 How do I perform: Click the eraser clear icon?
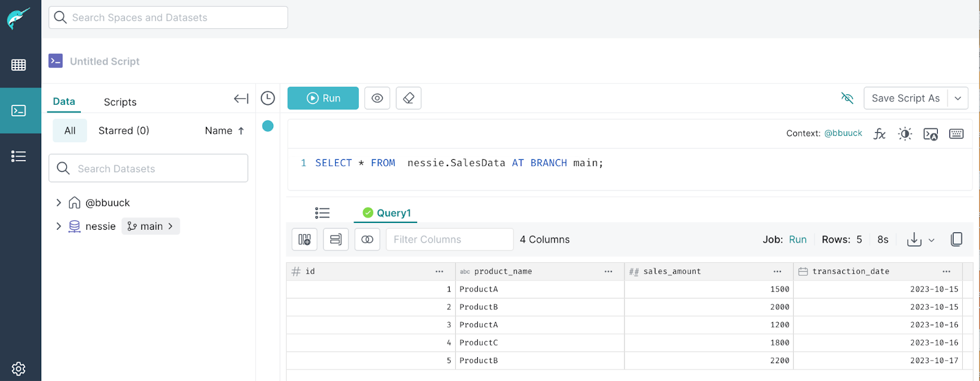[409, 98]
